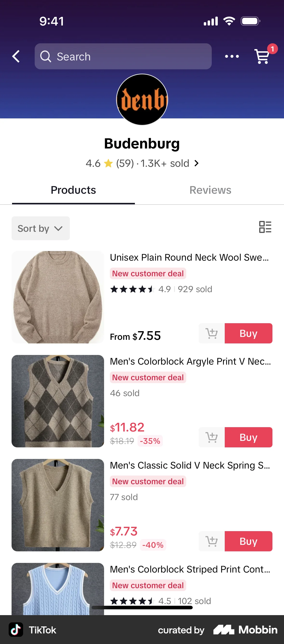Switch to the Reviews tab
This screenshot has width=284, height=644.
click(210, 190)
